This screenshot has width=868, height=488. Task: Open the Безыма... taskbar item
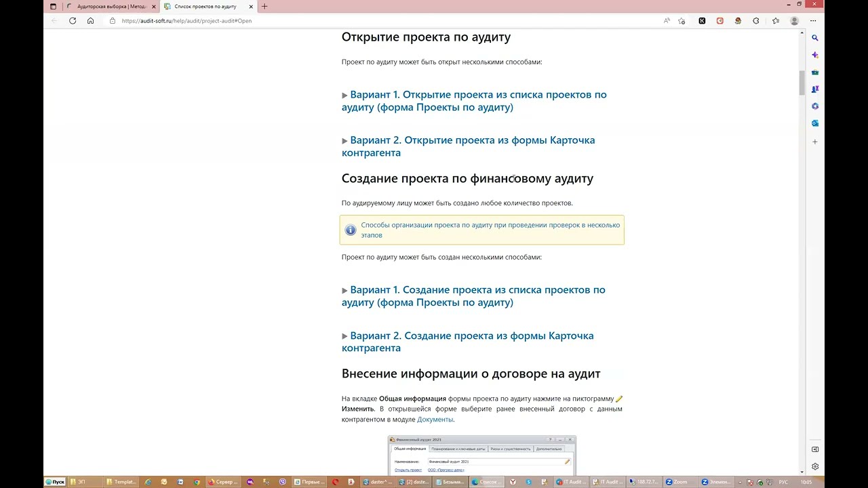tap(450, 482)
